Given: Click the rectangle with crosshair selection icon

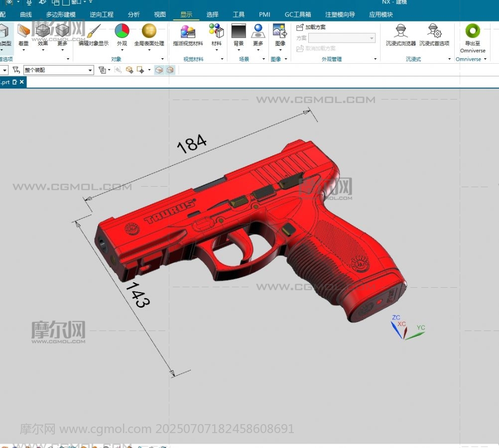Looking at the screenshot, I should point(140,70).
